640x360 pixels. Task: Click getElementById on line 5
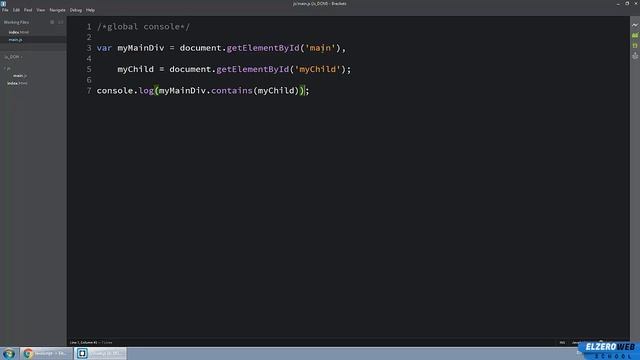click(x=252, y=69)
